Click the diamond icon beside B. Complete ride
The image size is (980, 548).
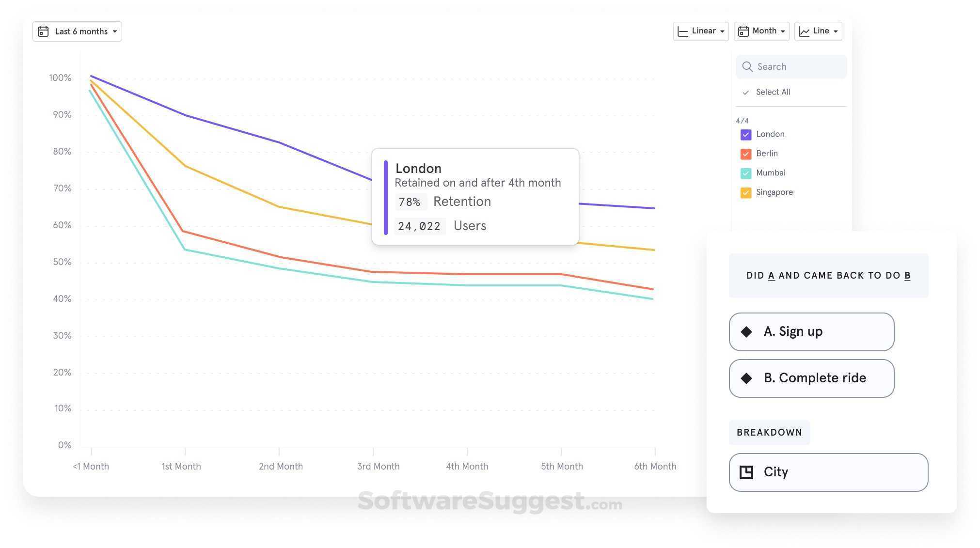747,378
